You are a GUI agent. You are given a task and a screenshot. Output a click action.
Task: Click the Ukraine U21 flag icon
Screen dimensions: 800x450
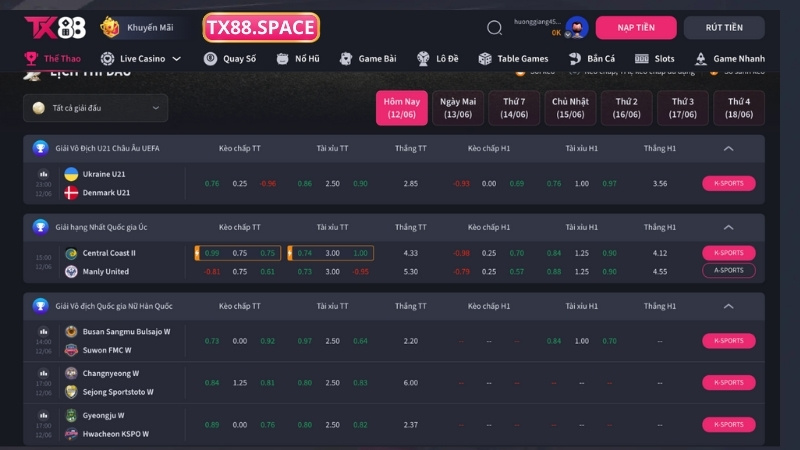71,174
